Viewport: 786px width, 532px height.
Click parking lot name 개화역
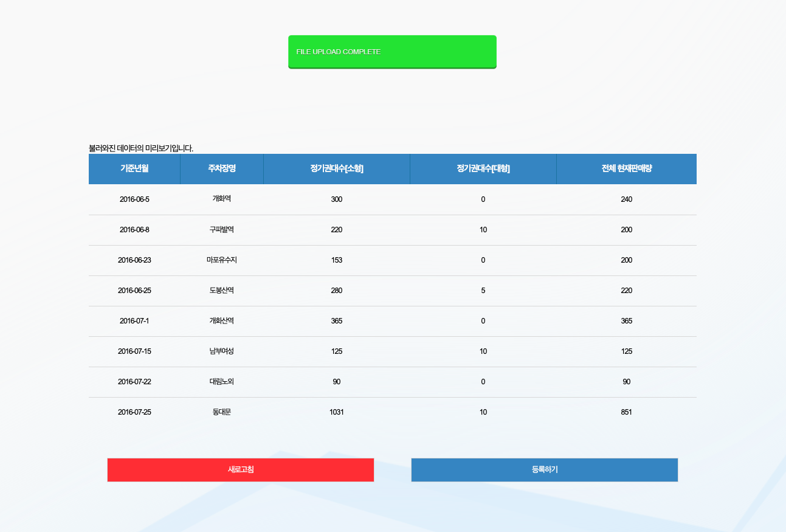point(222,198)
